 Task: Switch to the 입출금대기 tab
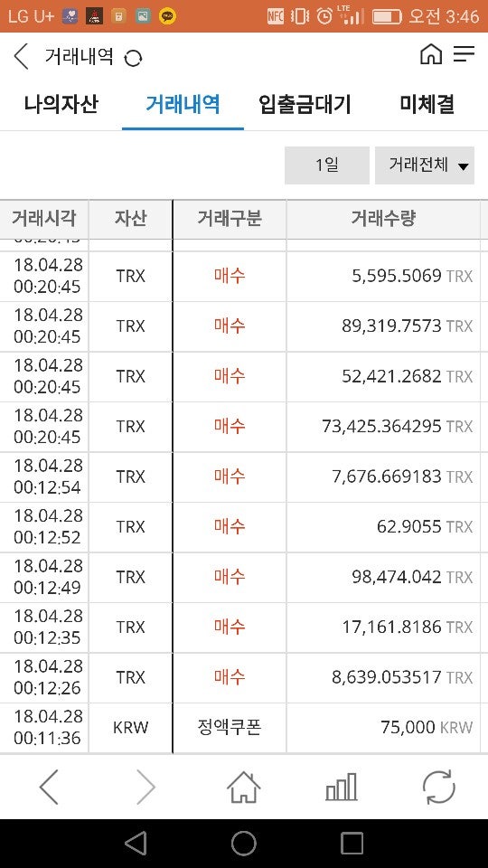pos(305,103)
